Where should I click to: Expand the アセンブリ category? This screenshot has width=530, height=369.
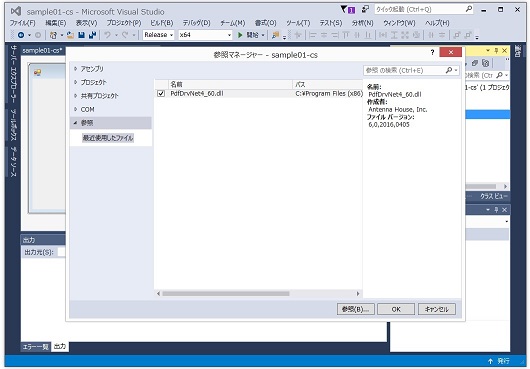coord(76,69)
